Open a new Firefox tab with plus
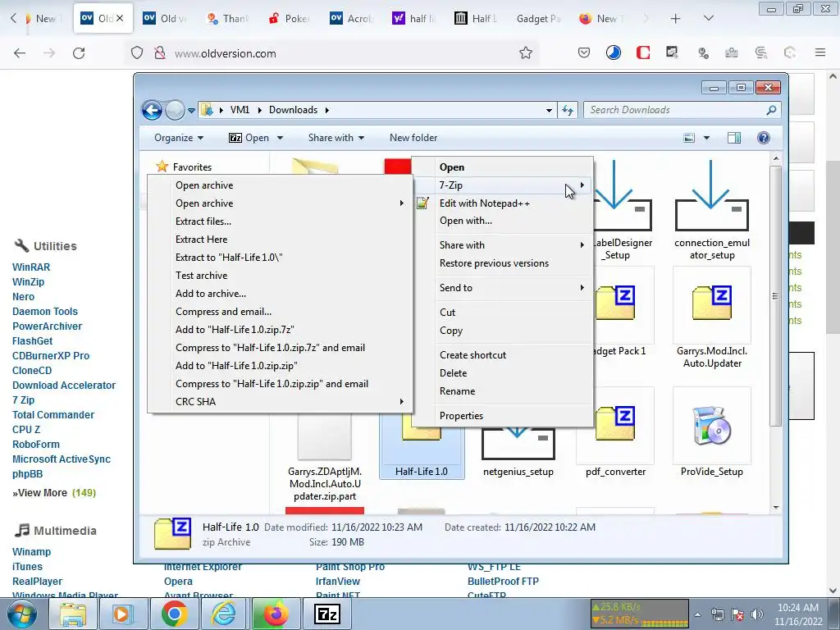 pyautogui.click(x=676, y=19)
